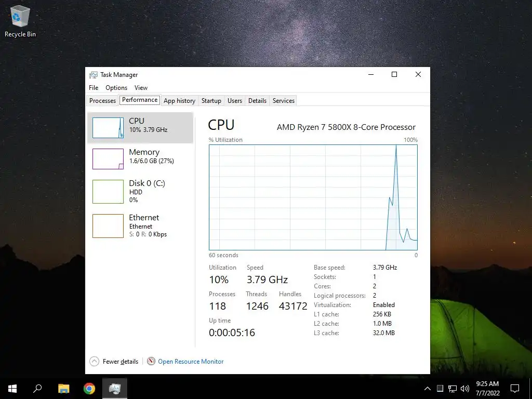Click the Windows Start button
The image size is (532, 399).
(12, 389)
